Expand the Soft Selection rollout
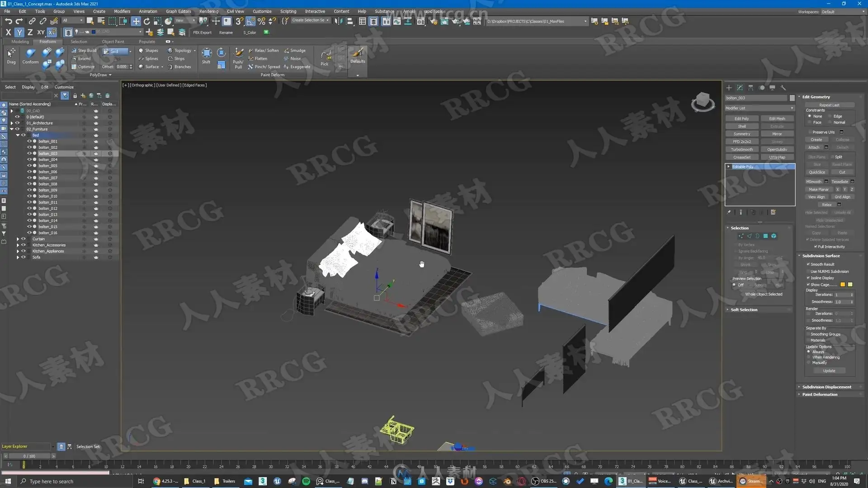The width and height of the screenshot is (868, 488). tap(744, 310)
